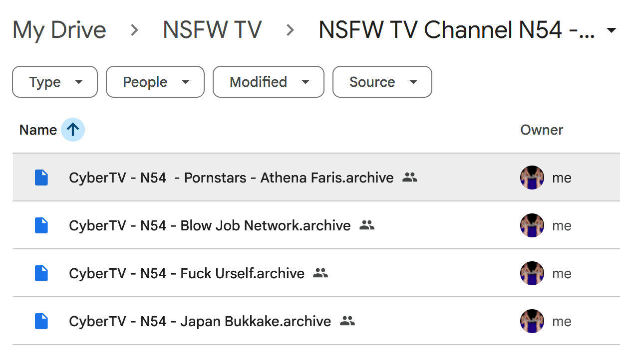Click the Owner column header
The width and height of the screenshot is (620, 364).
point(542,130)
